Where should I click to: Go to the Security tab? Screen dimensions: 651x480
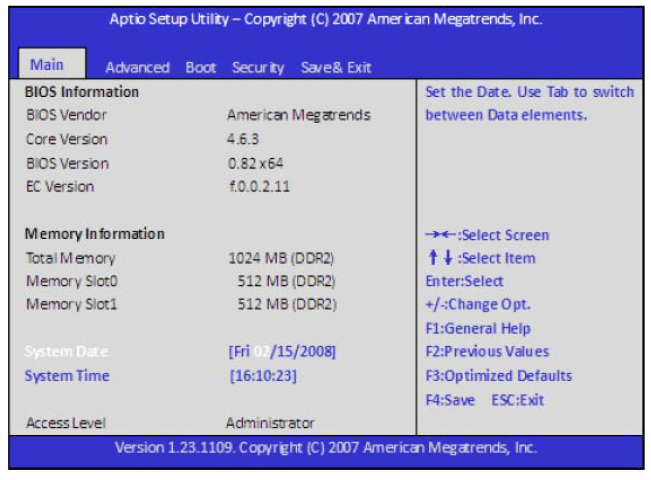[258, 68]
